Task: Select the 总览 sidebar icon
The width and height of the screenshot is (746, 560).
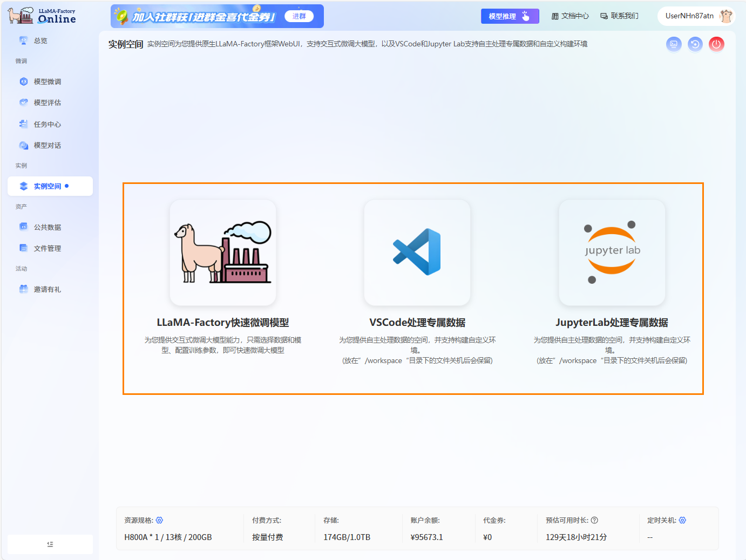Action: (x=23, y=40)
